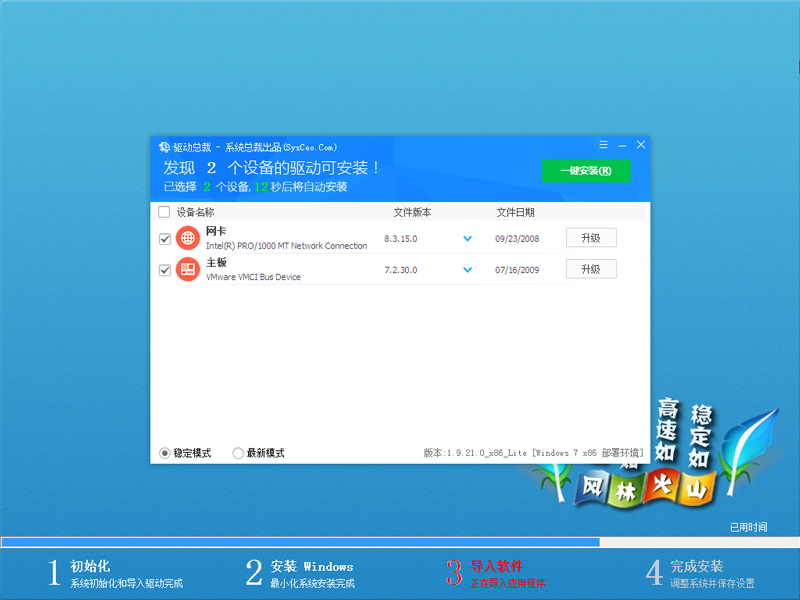The width and height of the screenshot is (800, 600).
Task: Expand version dropdown for 7.2.30.0
Action: coord(467,269)
